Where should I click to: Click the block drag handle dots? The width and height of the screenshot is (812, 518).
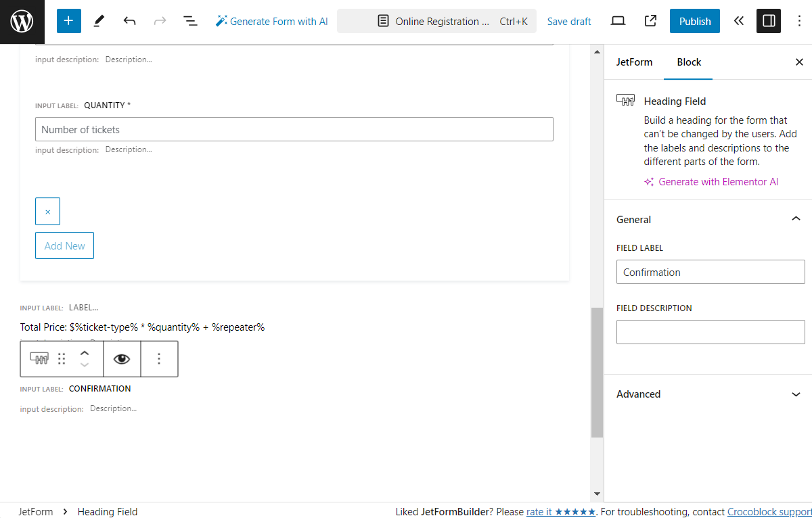[62, 358]
